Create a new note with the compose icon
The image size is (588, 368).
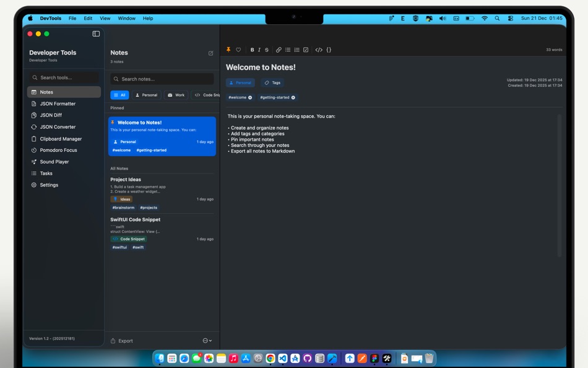[210, 53]
